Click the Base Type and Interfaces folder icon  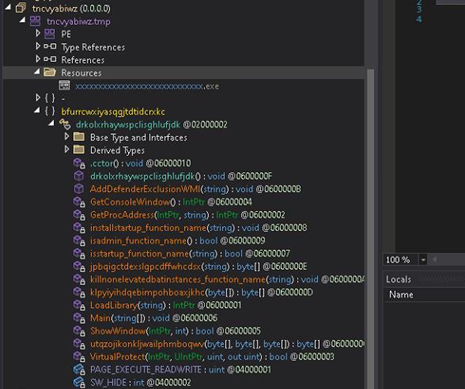[79, 137]
